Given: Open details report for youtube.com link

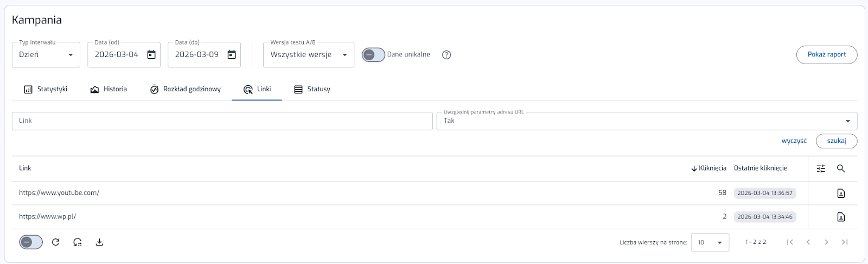Looking at the screenshot, I should click(x=841, y=193).
